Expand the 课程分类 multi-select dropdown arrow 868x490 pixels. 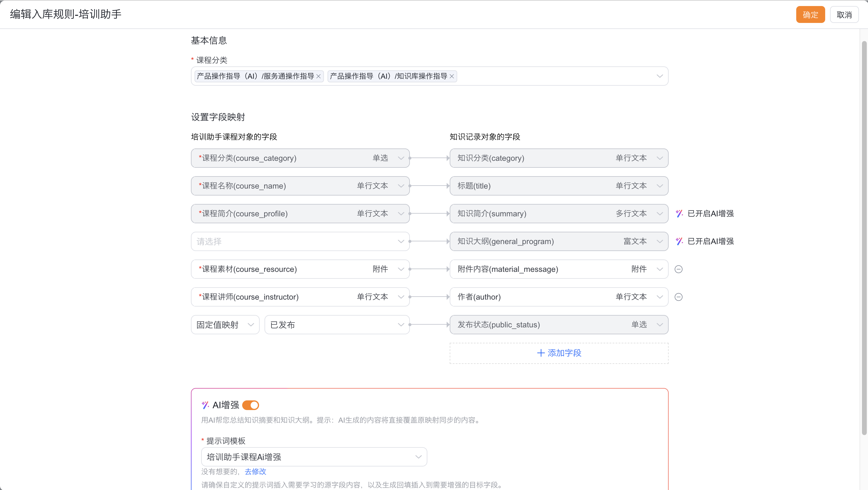click(x=659, y=76)
